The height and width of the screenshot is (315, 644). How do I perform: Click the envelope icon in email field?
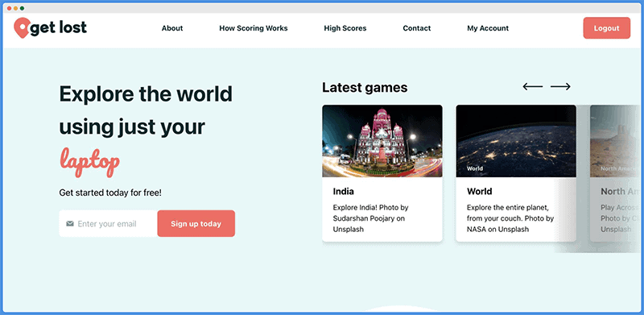pos(70,224)
